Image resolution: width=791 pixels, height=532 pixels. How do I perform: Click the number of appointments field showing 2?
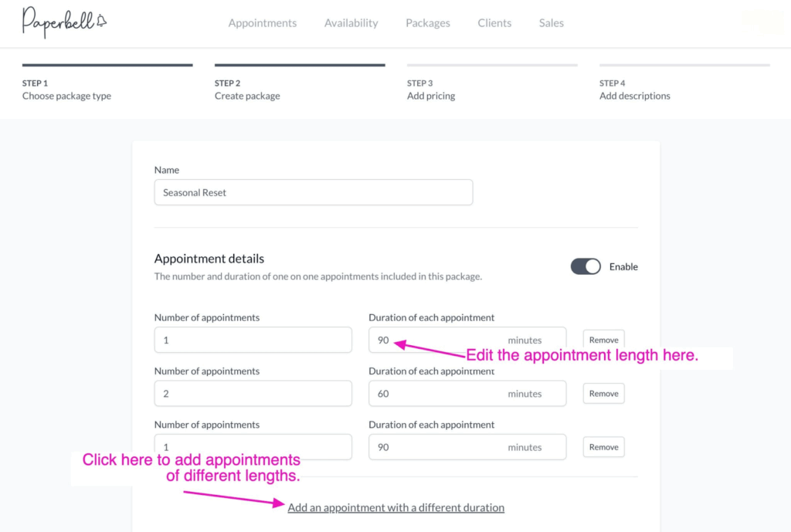coord(253,394)
